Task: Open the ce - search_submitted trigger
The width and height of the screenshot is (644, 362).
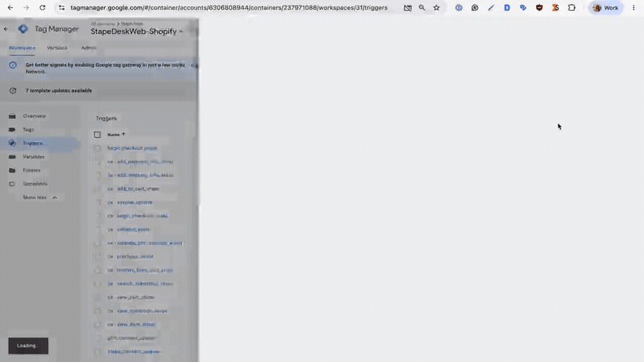Action: pyautogui.click(x=140, y=284)
